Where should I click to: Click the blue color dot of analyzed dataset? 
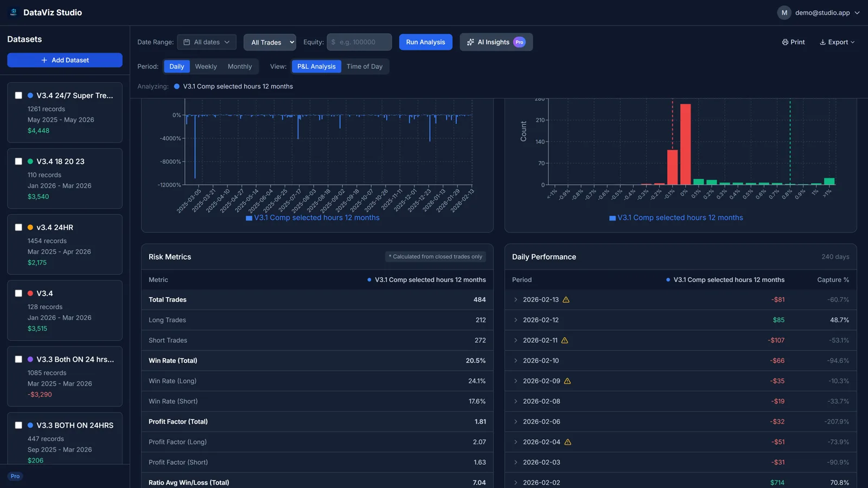[177, 87]
